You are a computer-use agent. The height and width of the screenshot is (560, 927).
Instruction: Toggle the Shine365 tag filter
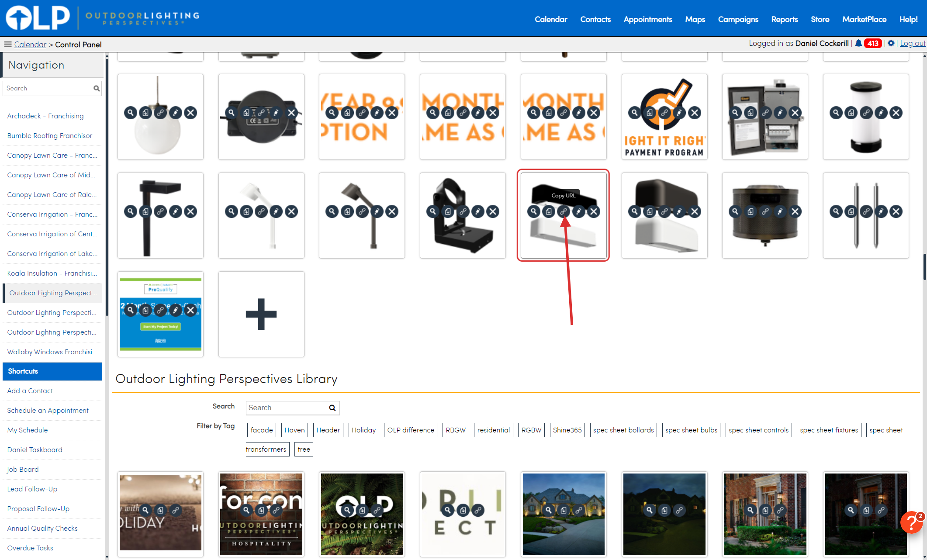pos(567,430)
